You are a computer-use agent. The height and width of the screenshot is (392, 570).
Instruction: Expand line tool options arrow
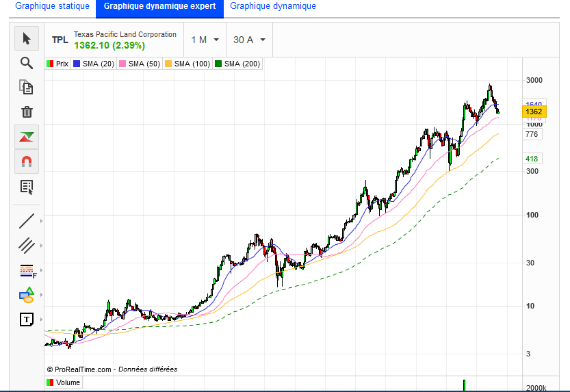tap(41, 221)
